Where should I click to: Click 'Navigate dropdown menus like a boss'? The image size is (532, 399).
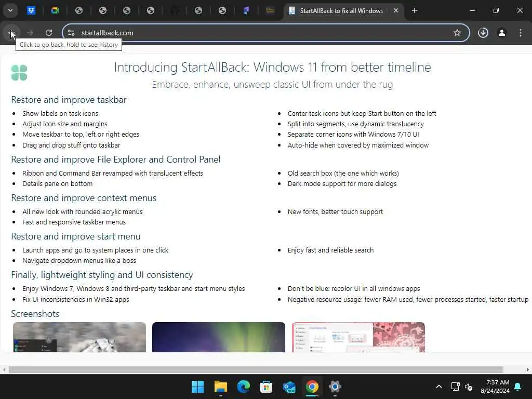79,261
